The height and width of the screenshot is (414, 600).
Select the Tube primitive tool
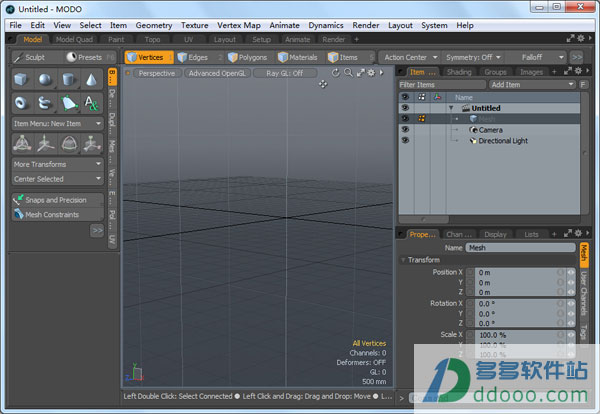pyautogui.click(x=45, y=103)
